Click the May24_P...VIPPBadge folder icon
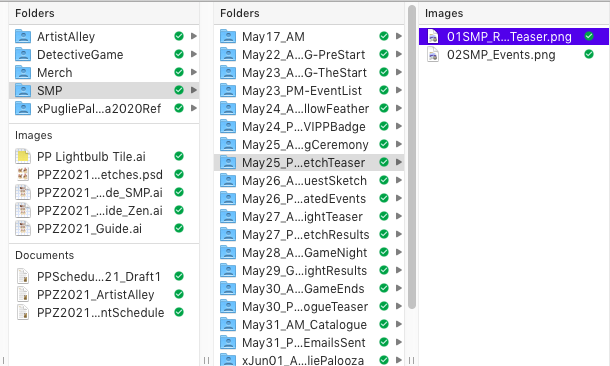Viewport: 610px width, 366px height. click(x=228, y=126)
